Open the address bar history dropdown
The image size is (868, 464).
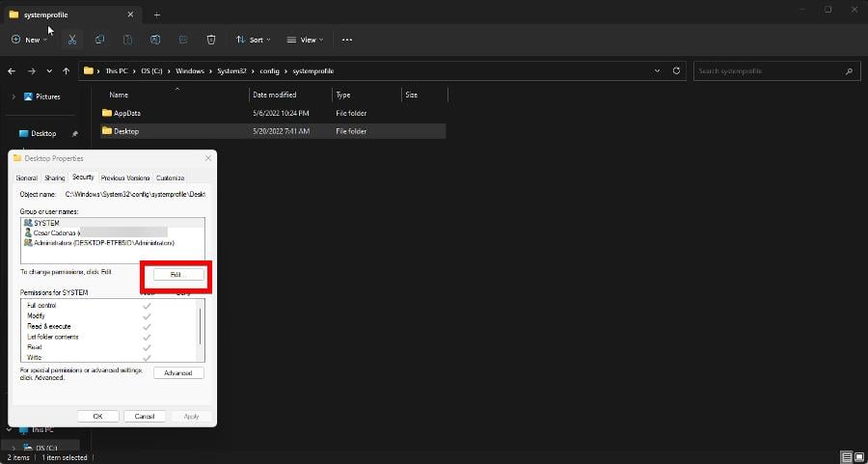point(657,71)
